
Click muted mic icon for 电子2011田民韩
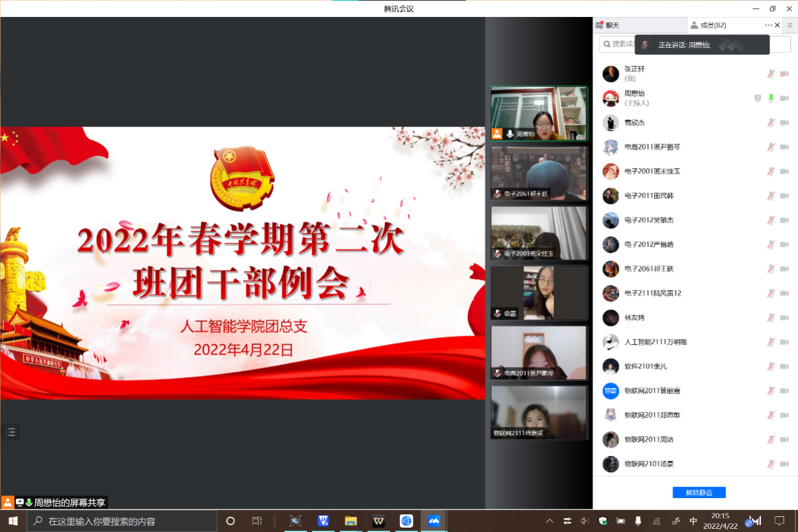click(770, 196)
